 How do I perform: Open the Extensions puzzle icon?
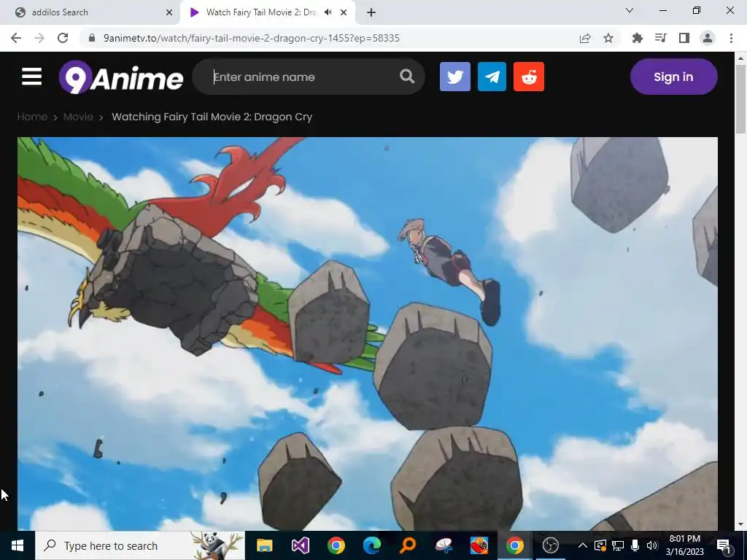637,38
